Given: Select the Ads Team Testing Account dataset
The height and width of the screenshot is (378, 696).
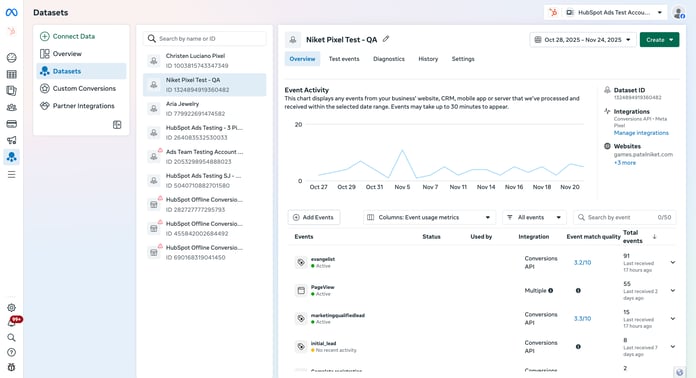Looking at the screenshot, I should (x=205, y=157).
